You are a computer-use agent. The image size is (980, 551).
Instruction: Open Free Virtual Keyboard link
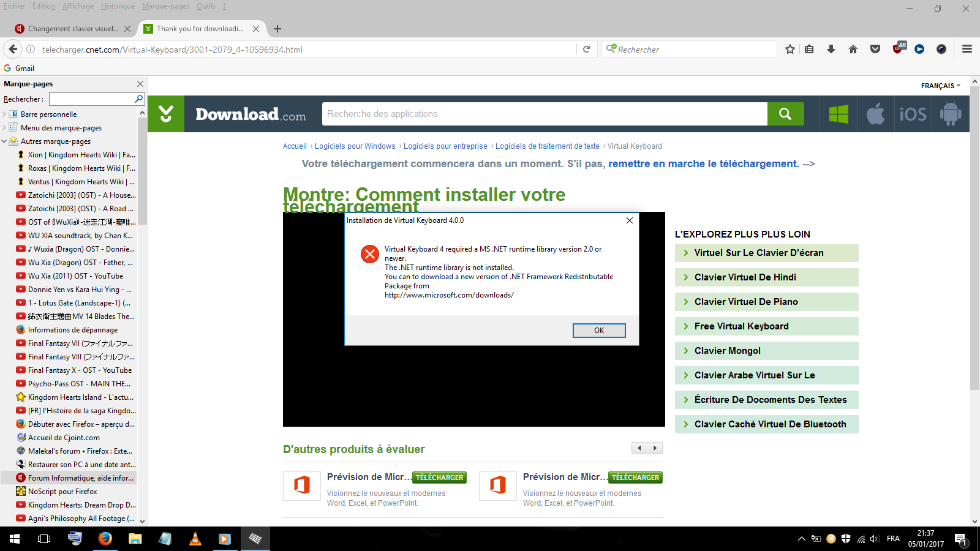(767, 326)
